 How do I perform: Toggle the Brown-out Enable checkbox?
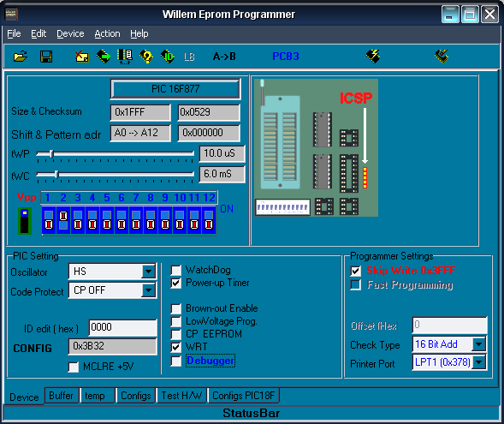tap(176, 309)
